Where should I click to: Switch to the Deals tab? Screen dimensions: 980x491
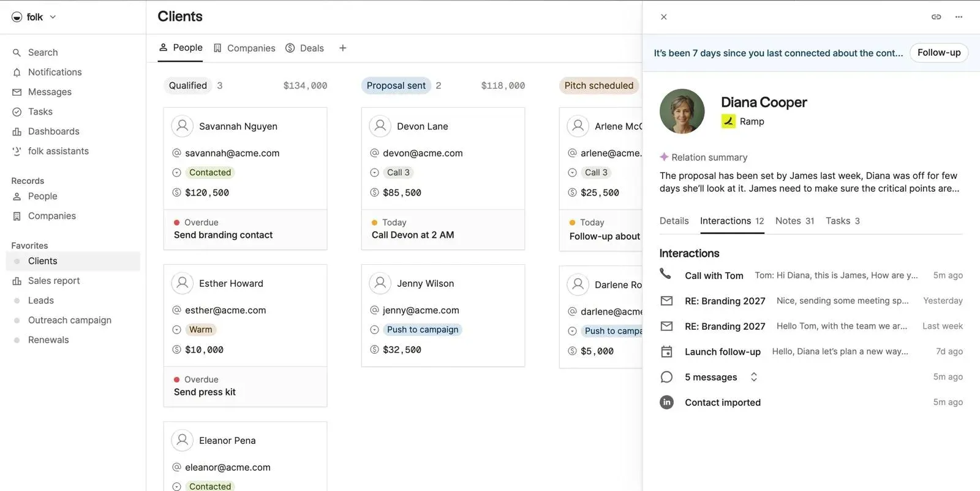[305, 48]
